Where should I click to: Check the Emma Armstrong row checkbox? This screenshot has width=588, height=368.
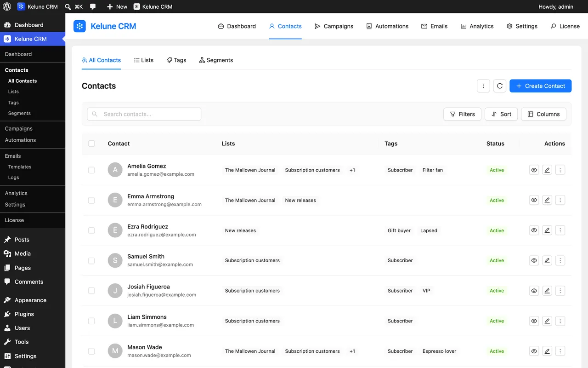click(x=91, y=200)
